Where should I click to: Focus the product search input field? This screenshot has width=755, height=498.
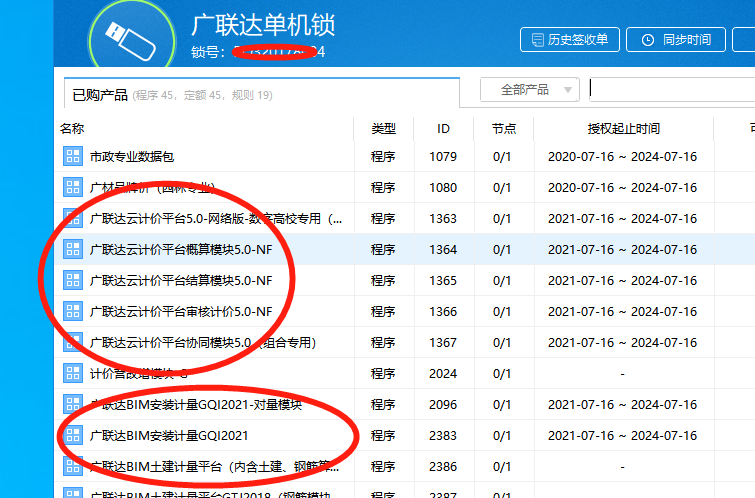click(x=672, y=90)
